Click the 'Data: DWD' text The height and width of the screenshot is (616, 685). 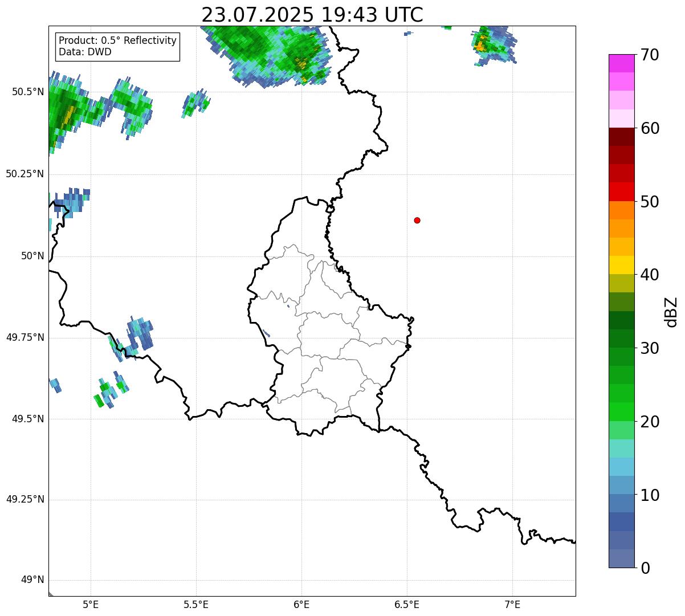(x=85, y=52)
